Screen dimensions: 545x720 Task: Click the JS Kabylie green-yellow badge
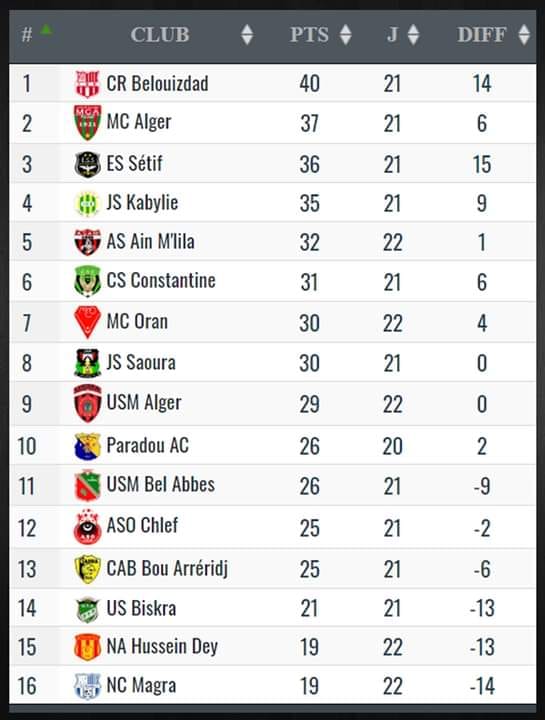[87, 203]
